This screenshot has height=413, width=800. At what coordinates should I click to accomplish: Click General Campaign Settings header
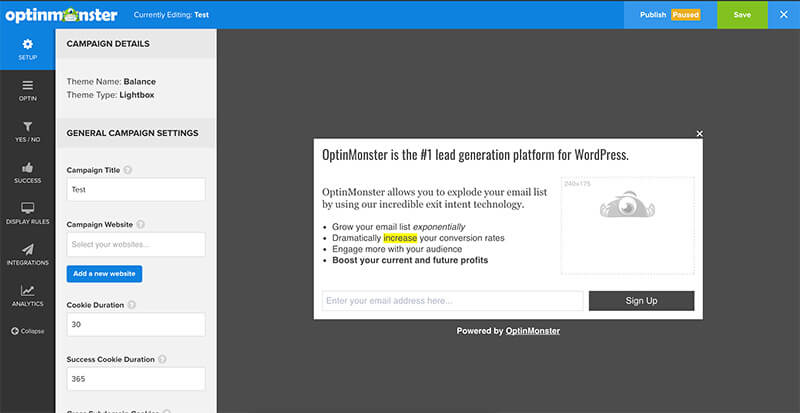[x=136, y=133]
